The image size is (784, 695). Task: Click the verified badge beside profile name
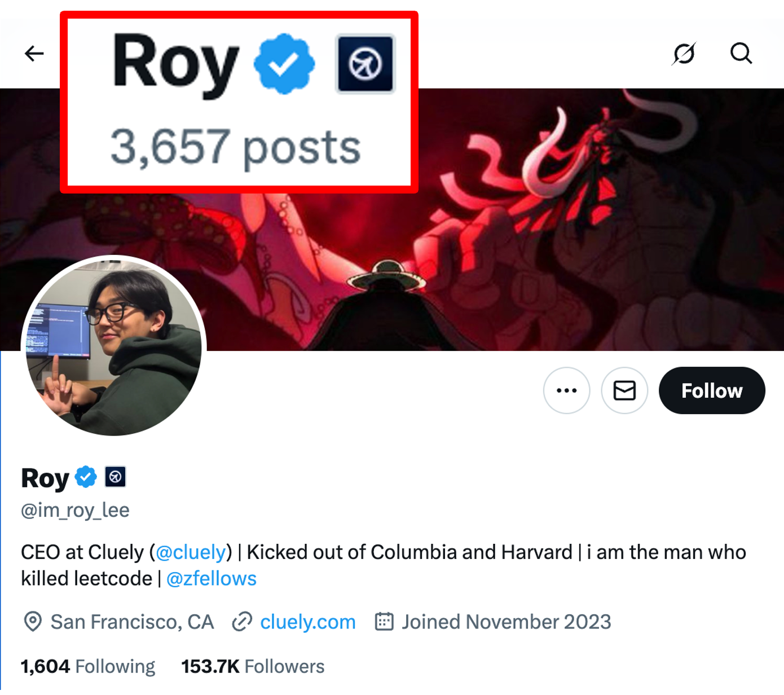pos(86,477)
